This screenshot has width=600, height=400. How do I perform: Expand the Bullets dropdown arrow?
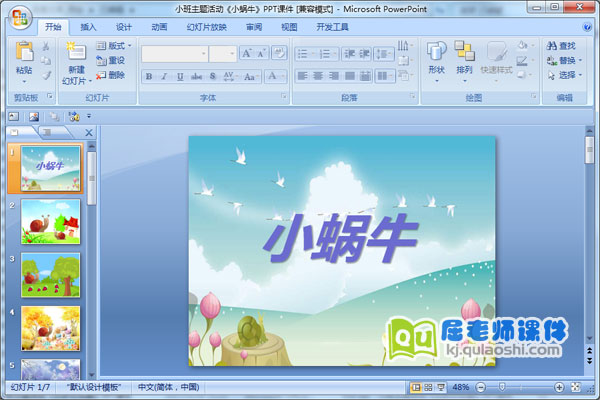pyautogui.click(x=313, y=54)
